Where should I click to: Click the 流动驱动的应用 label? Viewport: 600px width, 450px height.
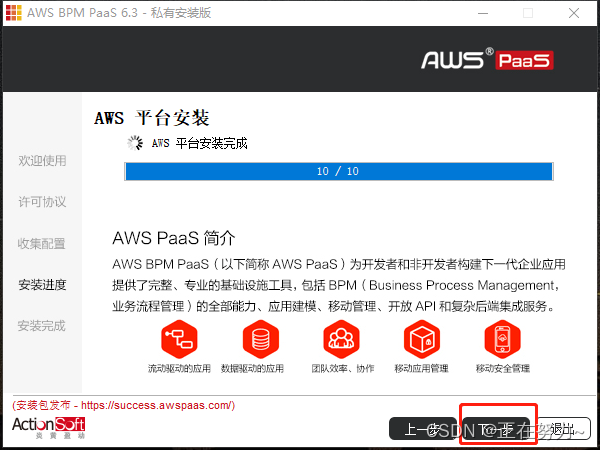click(179, 368)
